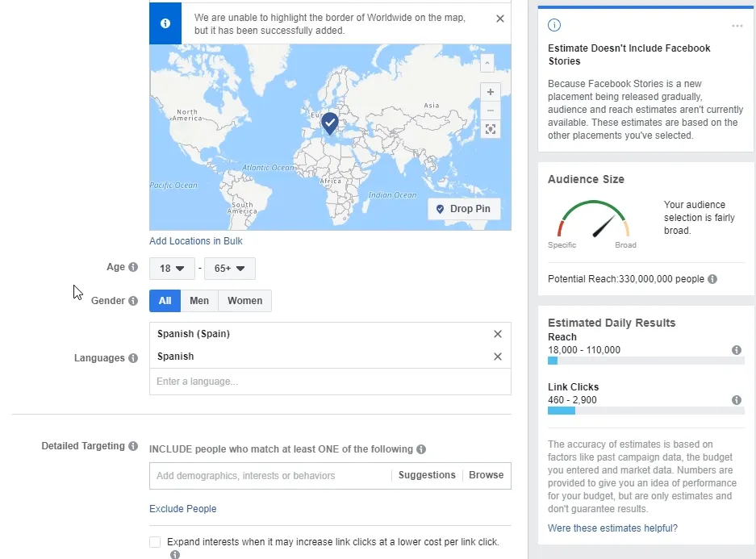Click the Enter a language field

pyautogui.click(x=330, y=382)
